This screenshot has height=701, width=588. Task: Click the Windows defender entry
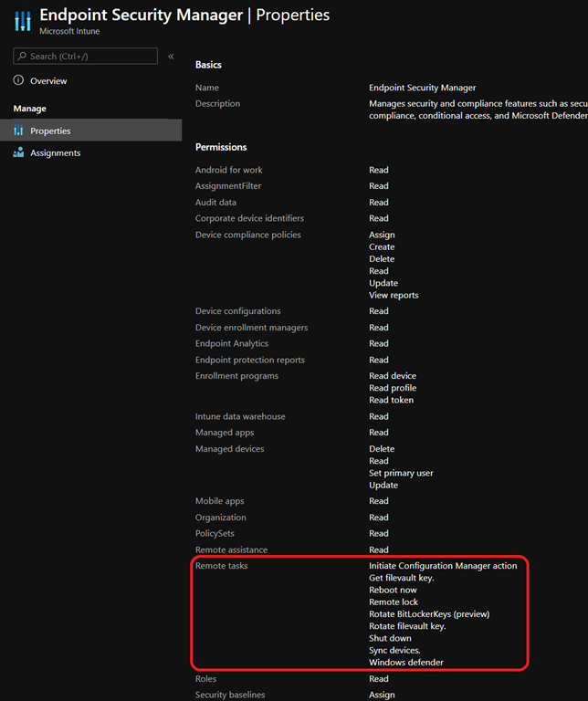click(406, 662)
